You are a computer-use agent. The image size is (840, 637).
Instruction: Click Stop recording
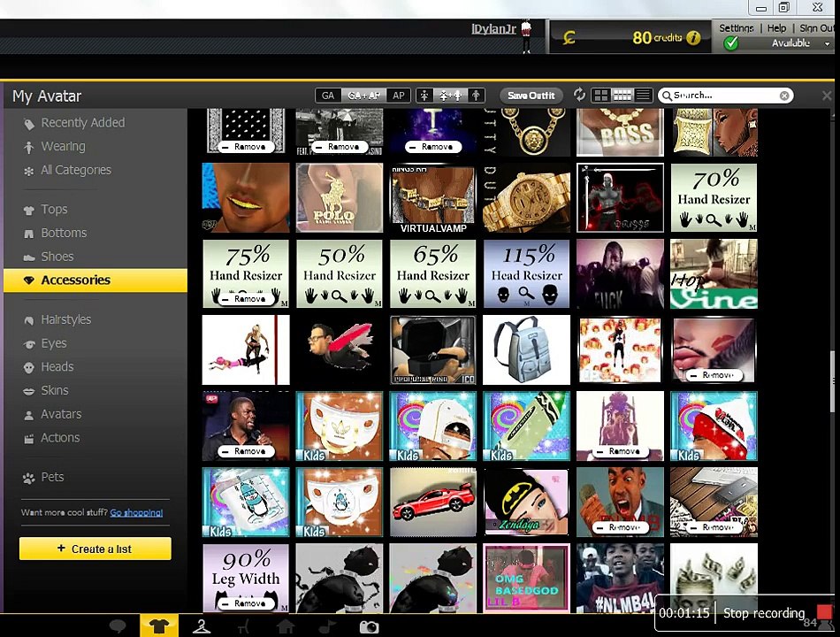click(x=763, y=613)
